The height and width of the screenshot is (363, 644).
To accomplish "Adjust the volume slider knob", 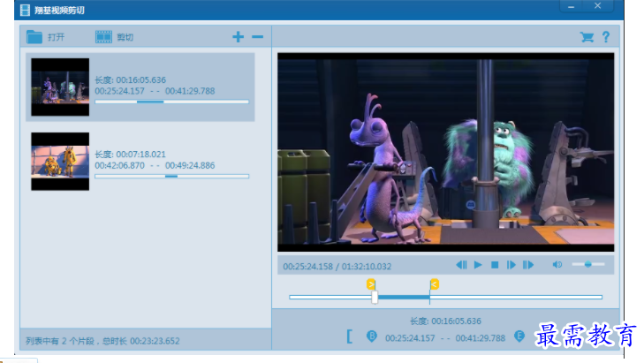I will (587, 264).
